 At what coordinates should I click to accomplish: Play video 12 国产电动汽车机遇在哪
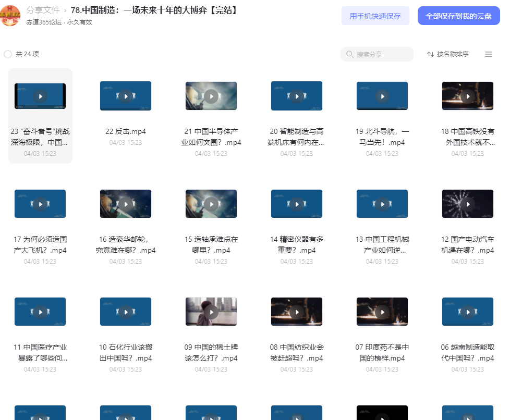click(x=468, y=204)
